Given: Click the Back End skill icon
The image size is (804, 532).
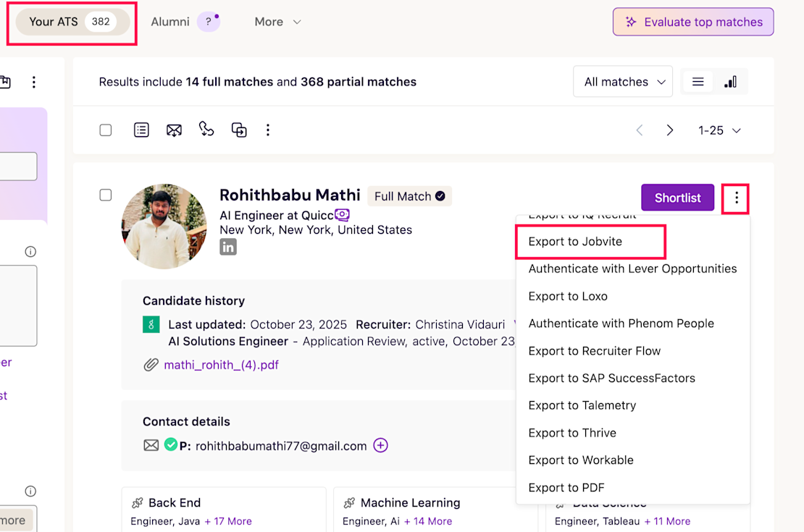Looking at the screenshot, I should pos(138,503).
